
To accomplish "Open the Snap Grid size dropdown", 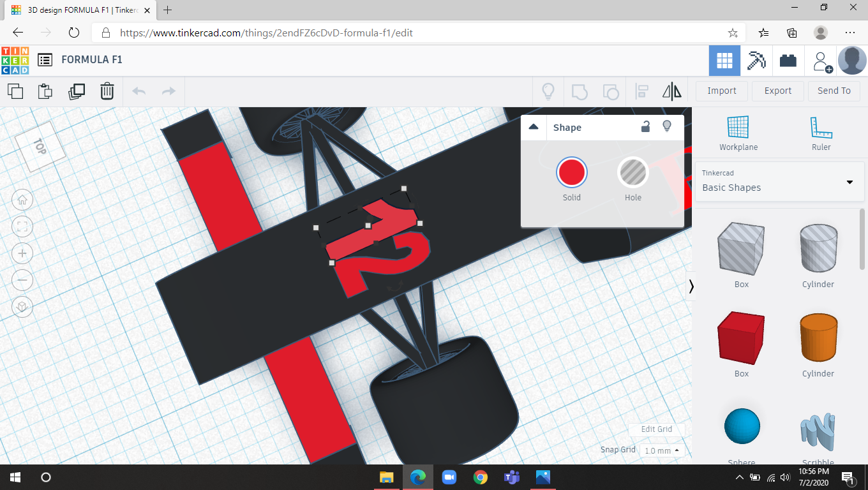I will point(662,450).
